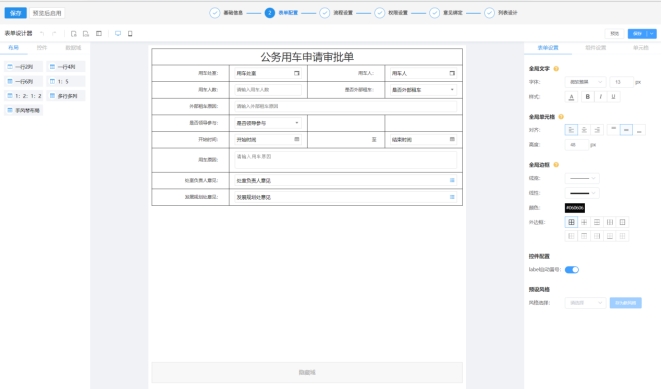This screenshot has width=662, height=389.
Task: Switch to the 控件 tab
Action: (x=42, y=48)
